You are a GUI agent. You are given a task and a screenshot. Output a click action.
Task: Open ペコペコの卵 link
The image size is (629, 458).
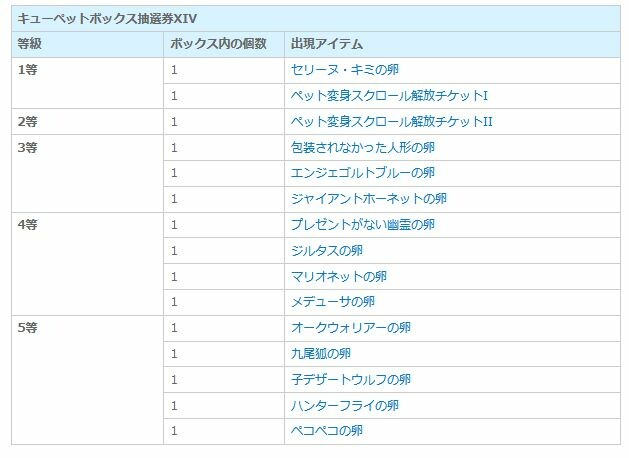point(326,431)
